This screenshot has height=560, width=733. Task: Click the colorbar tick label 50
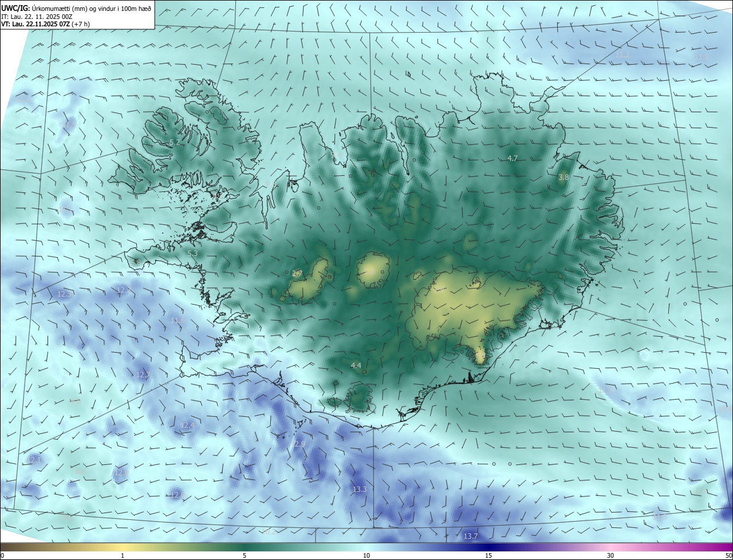point(728,555)
